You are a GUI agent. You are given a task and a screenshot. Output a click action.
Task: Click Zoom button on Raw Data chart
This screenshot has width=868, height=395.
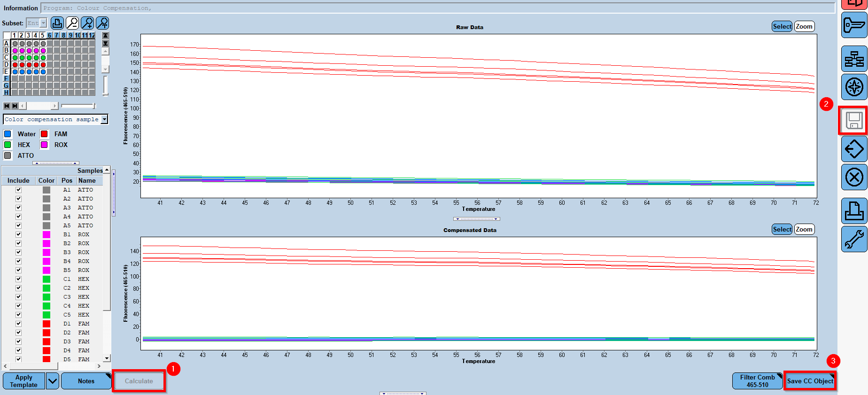pos(804,26)
